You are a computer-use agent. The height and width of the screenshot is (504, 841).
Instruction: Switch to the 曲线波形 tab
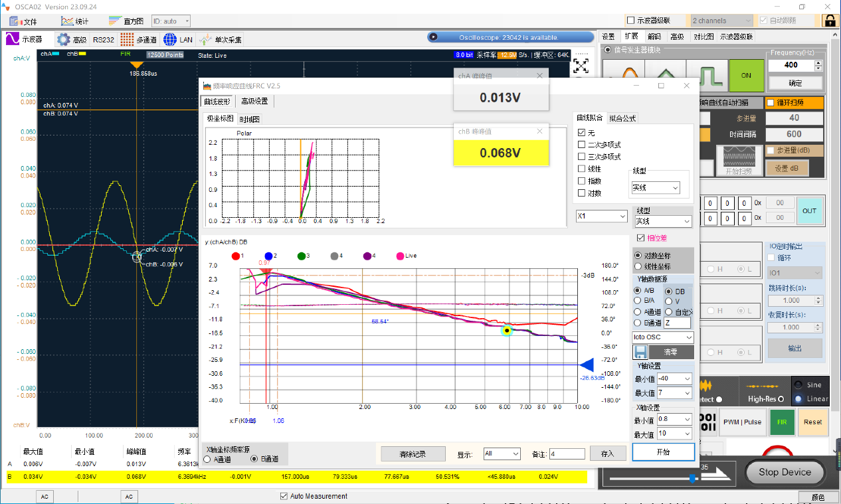click(217, 102)
